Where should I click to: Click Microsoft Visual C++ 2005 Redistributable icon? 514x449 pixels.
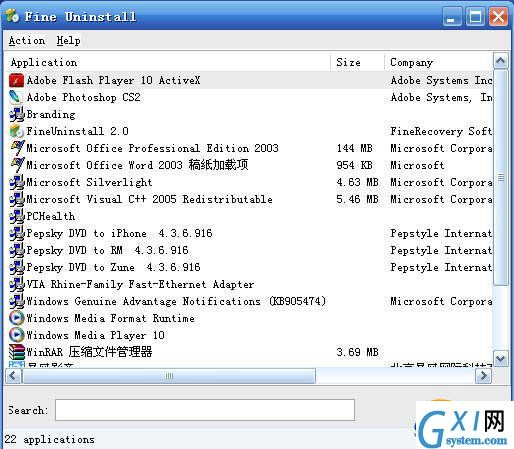click(x=16, y=199)
